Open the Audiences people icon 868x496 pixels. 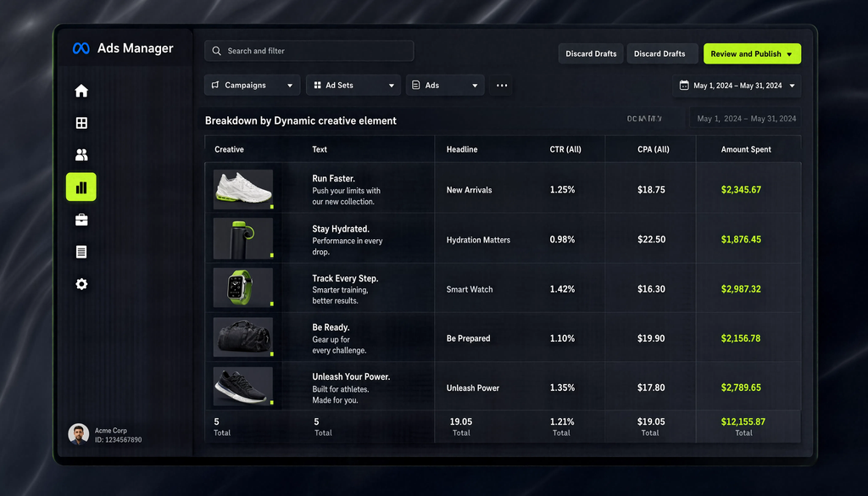point(81,155)
